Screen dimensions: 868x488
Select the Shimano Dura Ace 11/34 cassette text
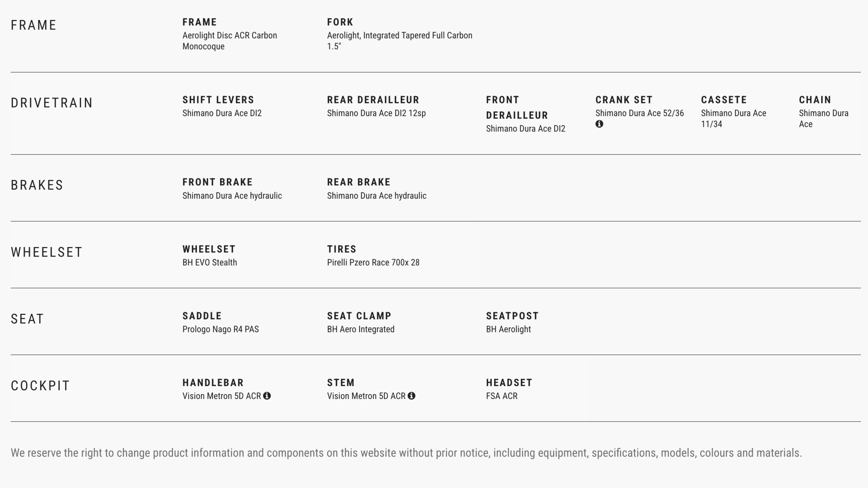(x=733, y=118)
